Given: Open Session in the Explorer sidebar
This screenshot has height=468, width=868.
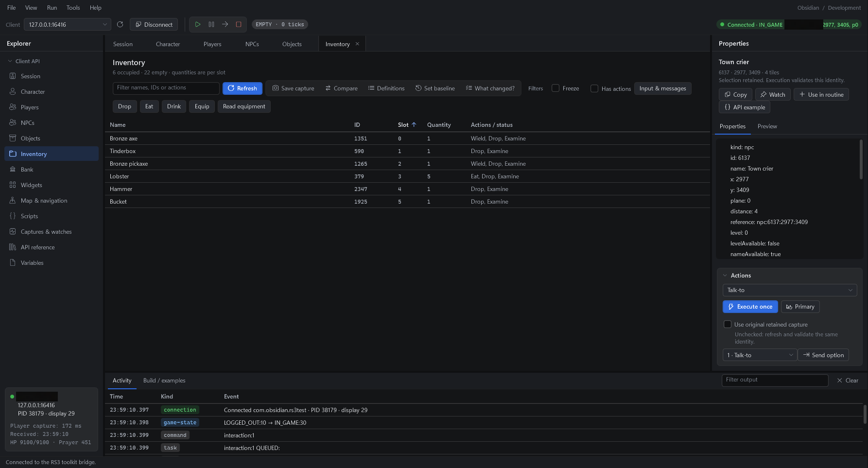Looking at the screenshot, I should 52,76.
